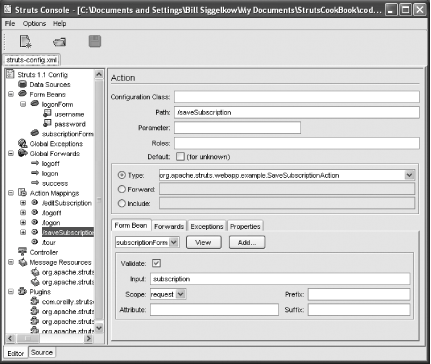Open the Type class dropdown

point(410,175)
